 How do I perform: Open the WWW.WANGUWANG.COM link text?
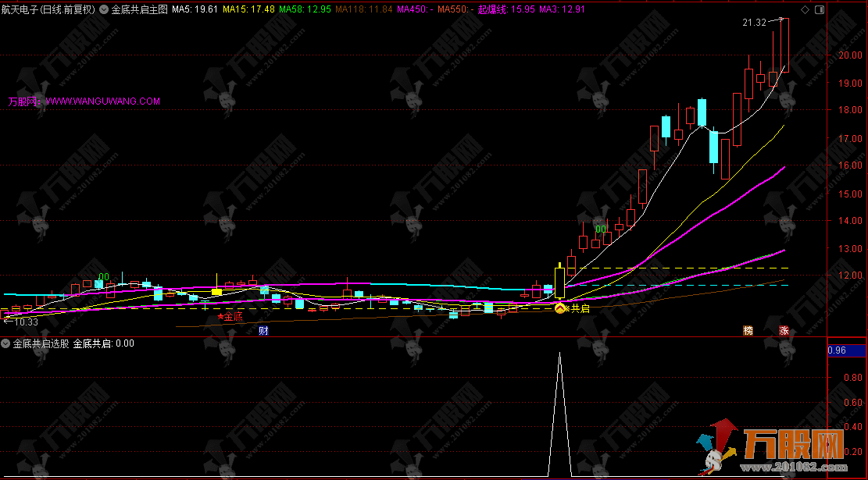(x=102, y=101)
